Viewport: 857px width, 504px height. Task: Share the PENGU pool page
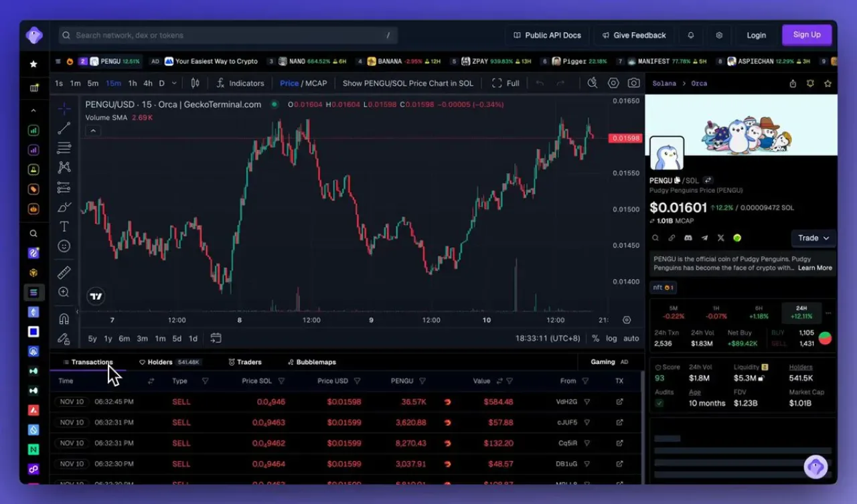793,84
